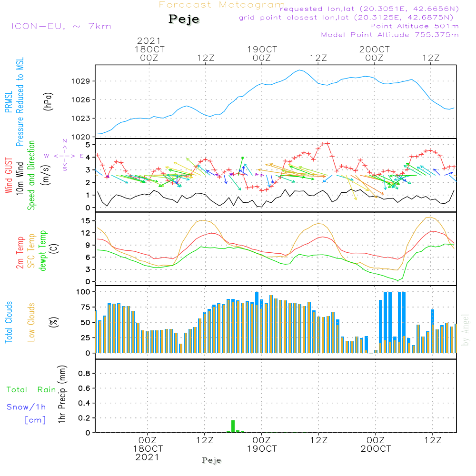Click the 1023 pressure axis tick
Viewport: 476px width, 476px height.
(80, 119)
